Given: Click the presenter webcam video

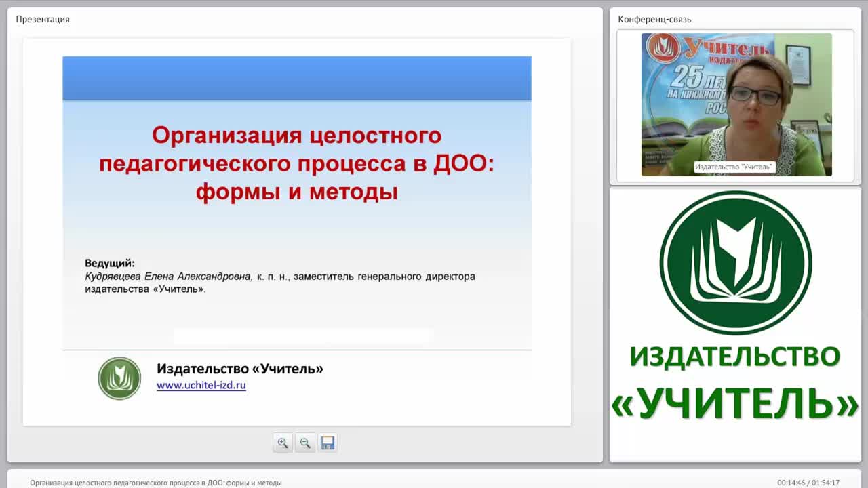Looking at the screenshot, I should point(736,104).
